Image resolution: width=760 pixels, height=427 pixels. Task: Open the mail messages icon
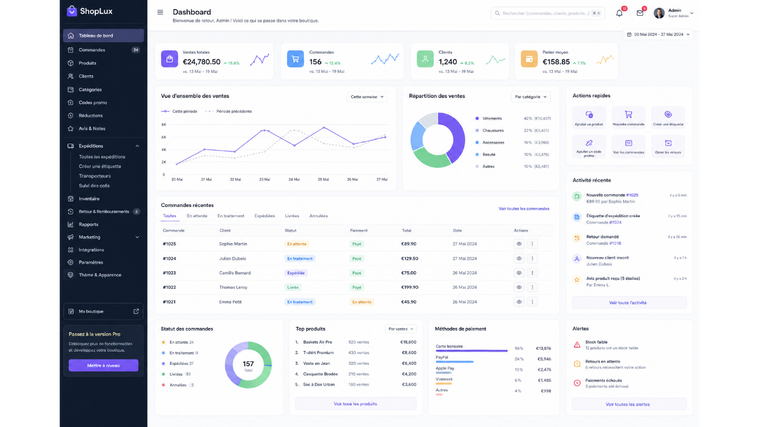click(x=640, y=13)
